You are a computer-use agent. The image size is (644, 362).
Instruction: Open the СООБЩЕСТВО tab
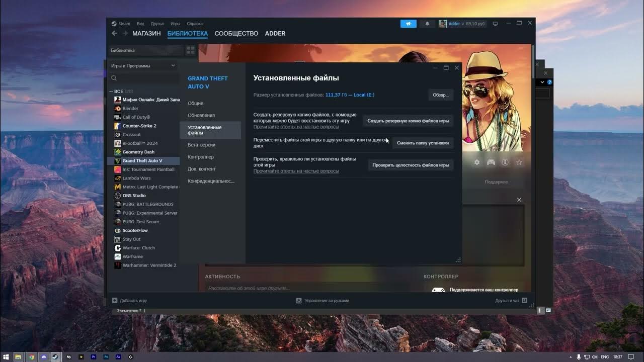tap(236, 33)
